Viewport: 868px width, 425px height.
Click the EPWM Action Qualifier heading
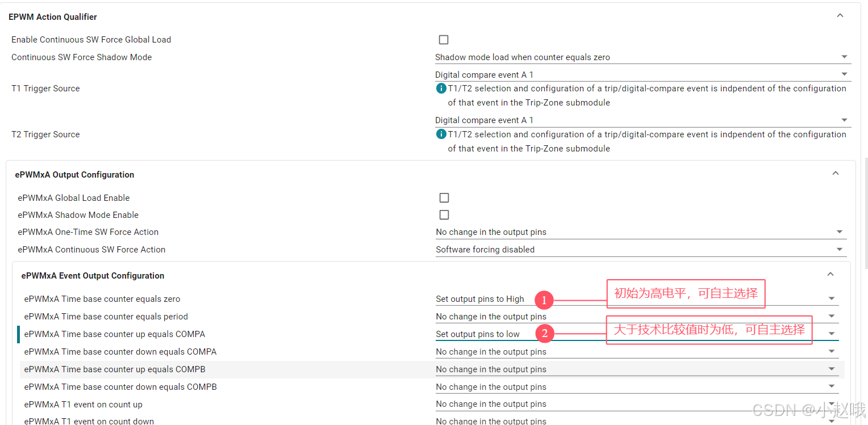(53, 17)
